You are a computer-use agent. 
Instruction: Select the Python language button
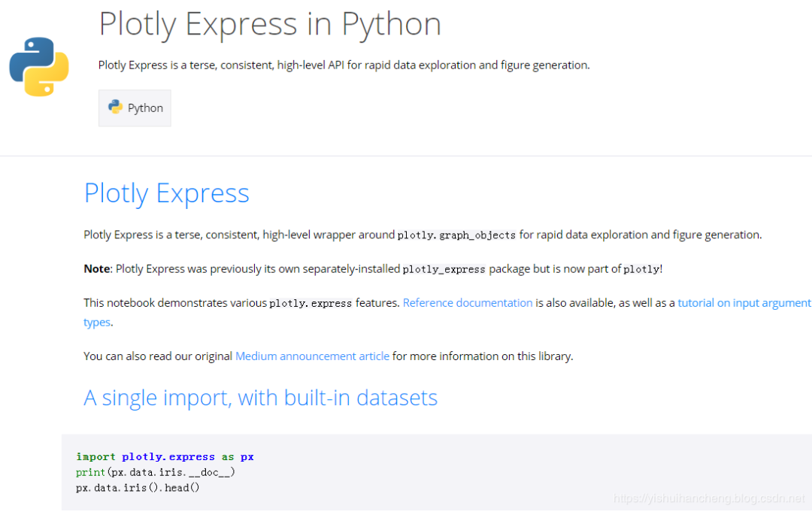click(x=135, y=108)
